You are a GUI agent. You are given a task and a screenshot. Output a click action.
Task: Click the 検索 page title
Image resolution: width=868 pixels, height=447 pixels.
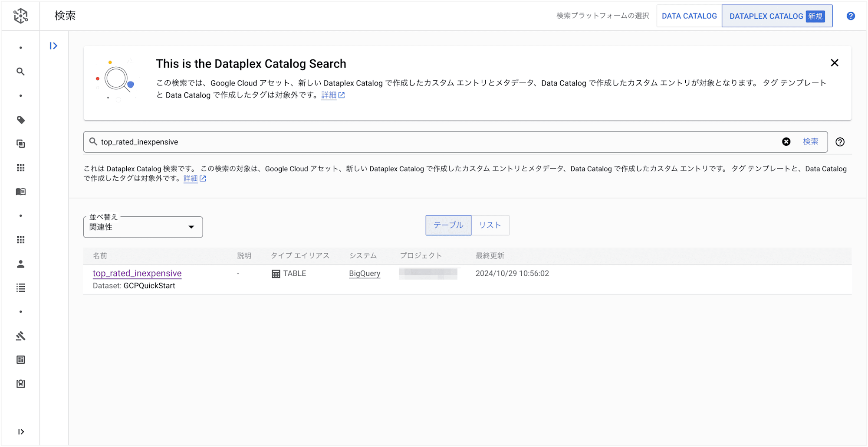(65, 16)
